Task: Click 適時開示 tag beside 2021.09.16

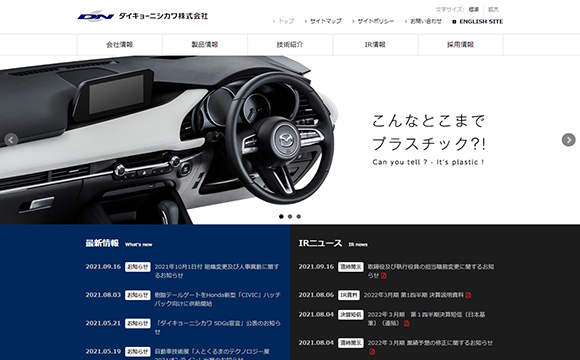Action: click(351, 267)
